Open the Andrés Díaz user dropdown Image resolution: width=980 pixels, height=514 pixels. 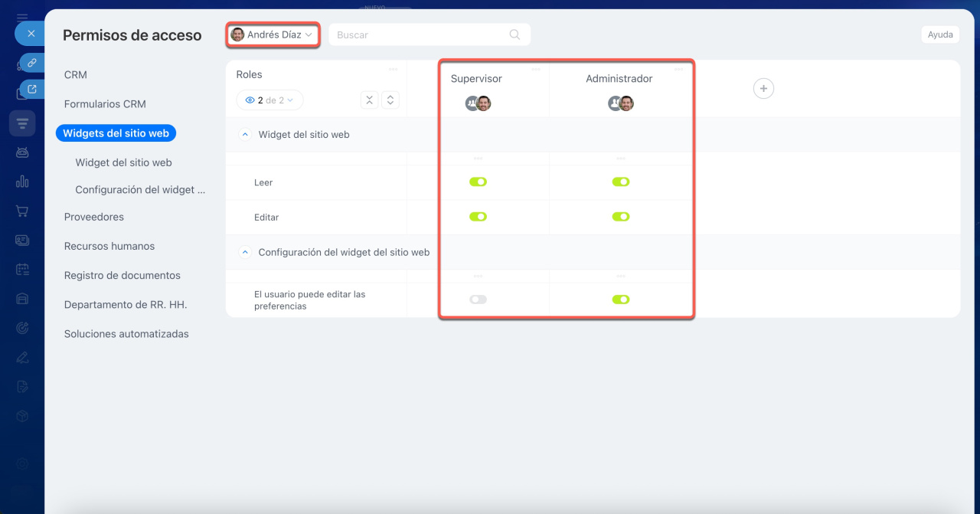coord(273,34)
